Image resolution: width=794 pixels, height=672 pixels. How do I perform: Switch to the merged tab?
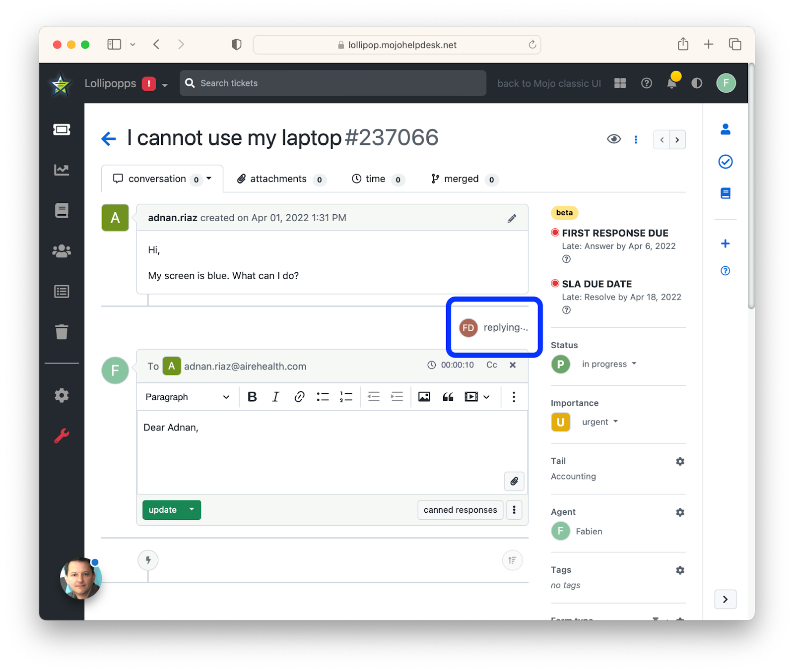(464, 179)
